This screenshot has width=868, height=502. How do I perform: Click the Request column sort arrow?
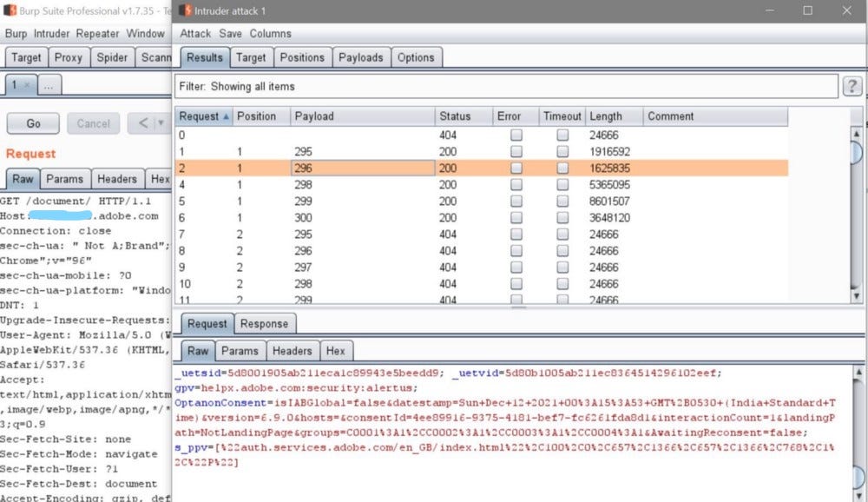(x=226, y=116)
